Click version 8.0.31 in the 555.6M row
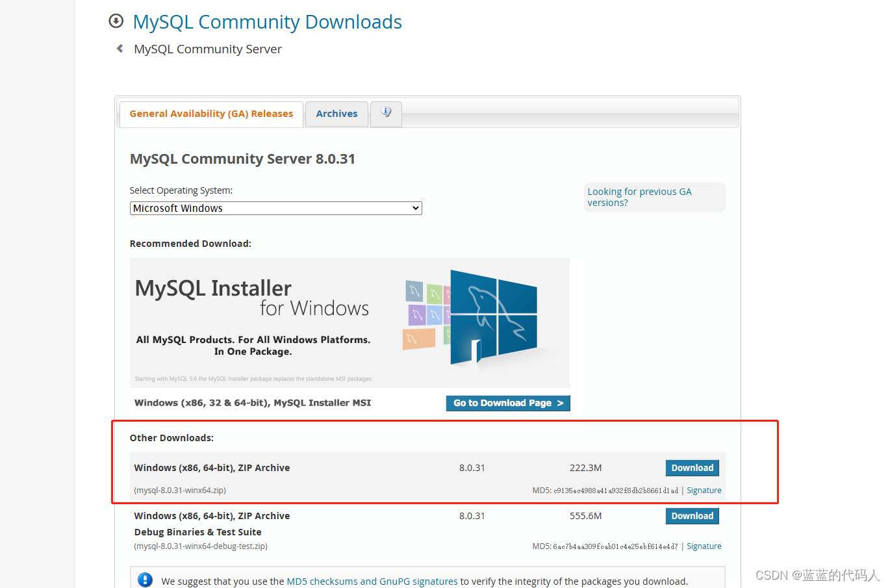 point(472,516)
